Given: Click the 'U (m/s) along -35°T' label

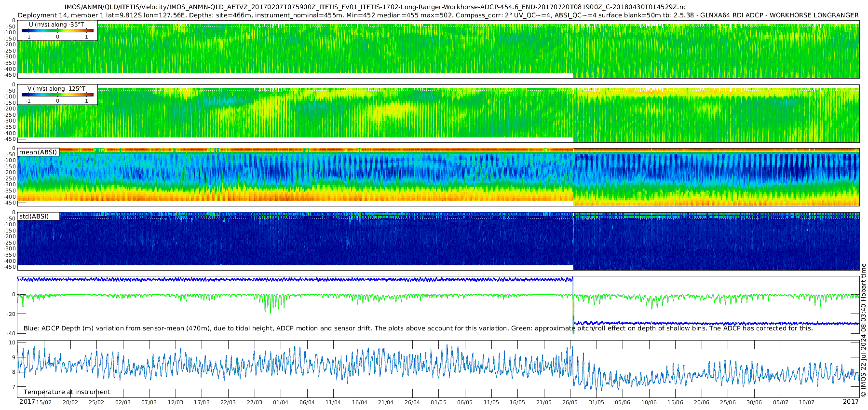Looking at the screenshot, I should pyautogui.click(x=56, y=25).
